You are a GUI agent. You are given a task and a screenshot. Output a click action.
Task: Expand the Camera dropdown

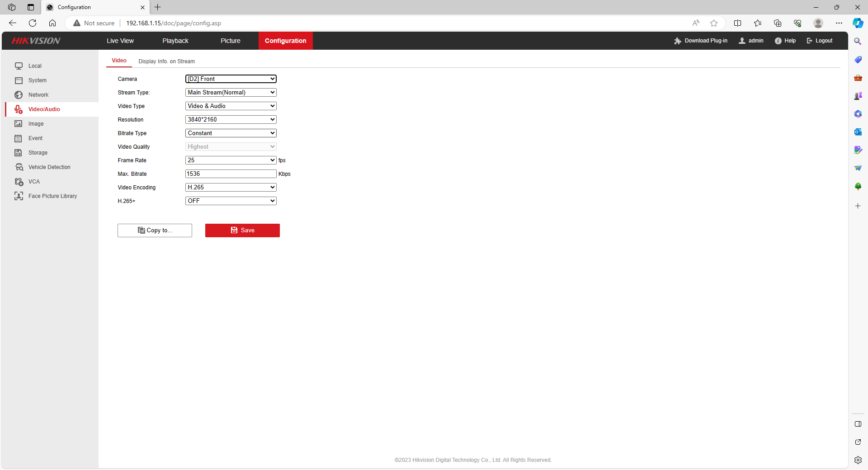coord(231,79)
